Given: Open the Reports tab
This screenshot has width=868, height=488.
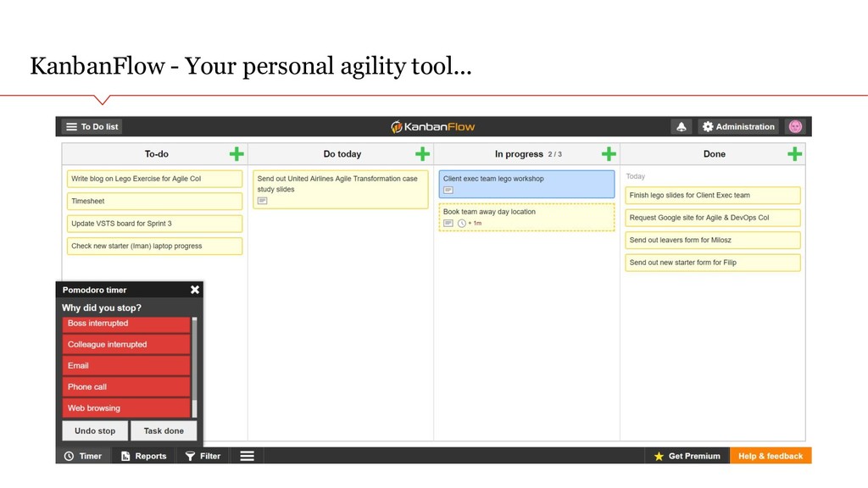Looking at the screenshot, I should coord(143,456).
